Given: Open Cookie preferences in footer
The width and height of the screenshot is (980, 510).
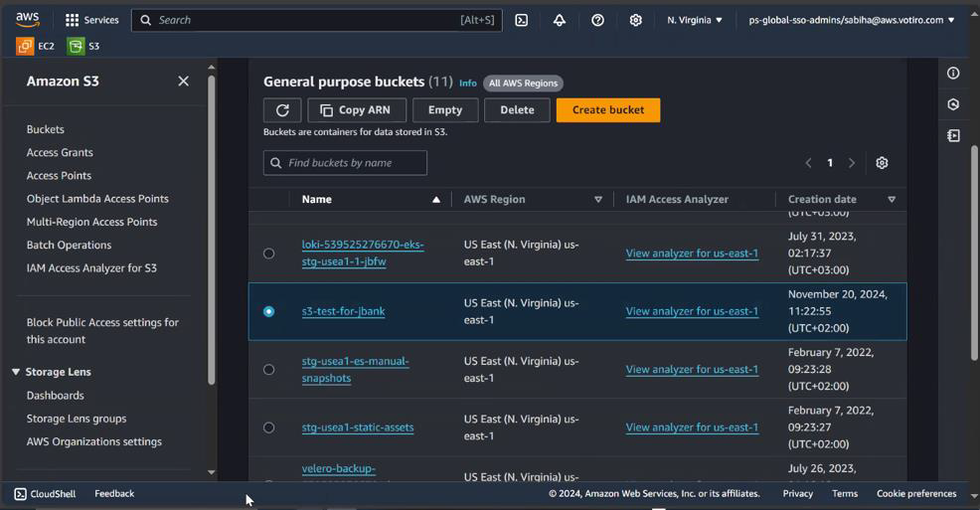Looking at the screenshot, I should point(916,494).
